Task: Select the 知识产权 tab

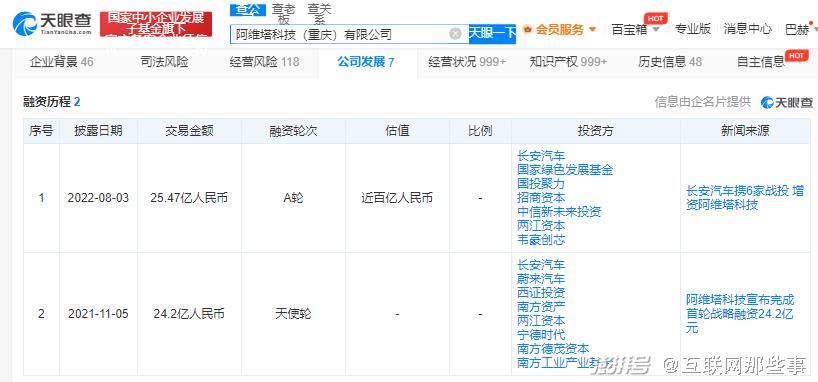Action: pos(568,62)
